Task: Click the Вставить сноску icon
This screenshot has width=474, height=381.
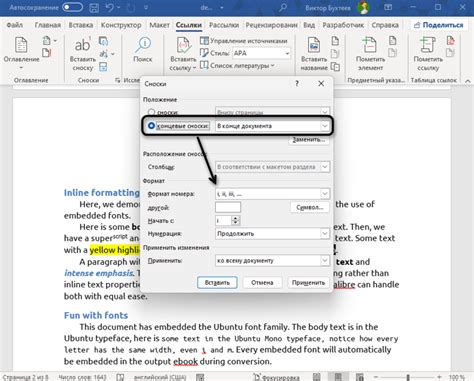Action: [x=82, y=45]
